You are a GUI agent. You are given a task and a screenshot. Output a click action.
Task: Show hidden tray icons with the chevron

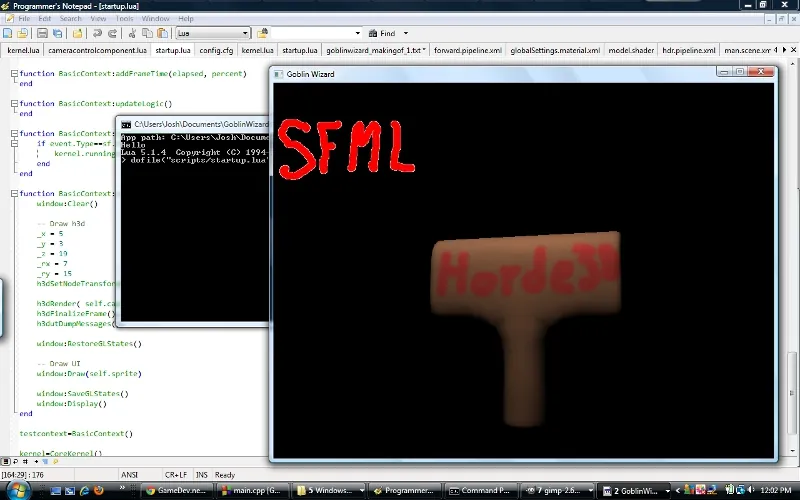pos(678,490)
